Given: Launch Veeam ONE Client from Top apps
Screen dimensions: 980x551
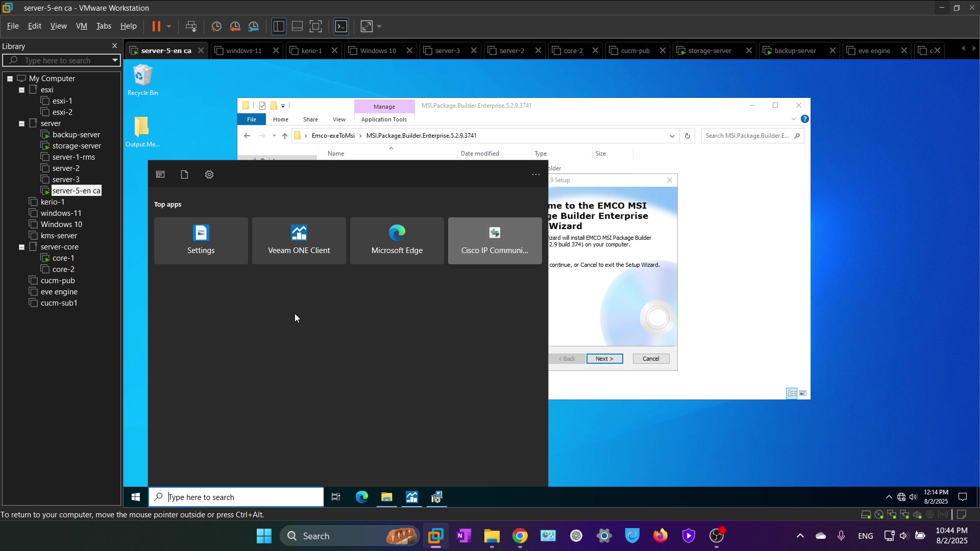Looking at the screenshot, I should point(299,241).
